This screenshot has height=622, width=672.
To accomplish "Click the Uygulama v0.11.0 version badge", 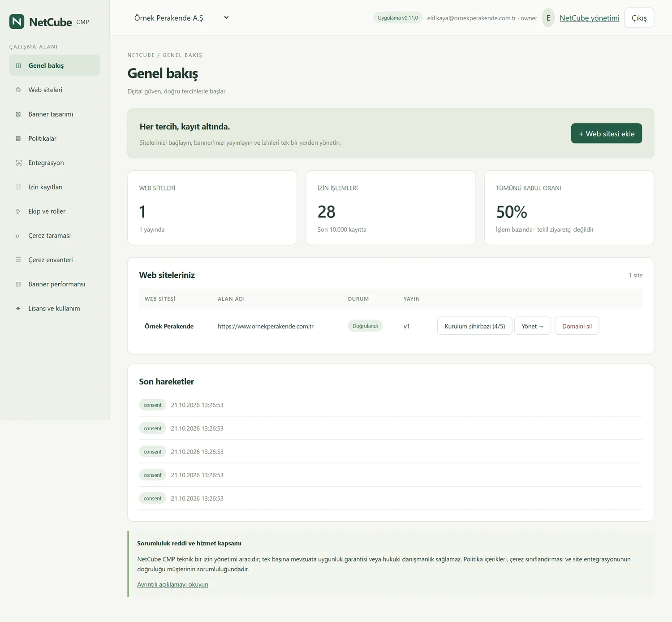I will point(398,18).
